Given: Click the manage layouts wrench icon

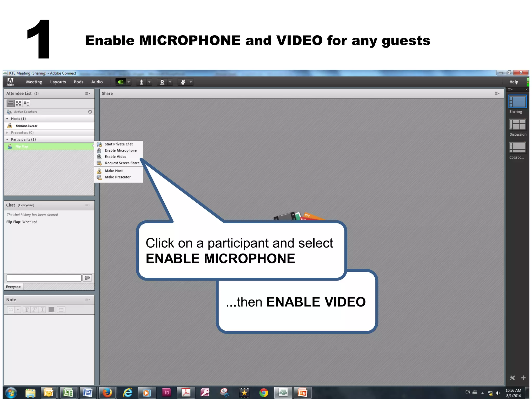Looking at the screenshot, I should (512, 378).
